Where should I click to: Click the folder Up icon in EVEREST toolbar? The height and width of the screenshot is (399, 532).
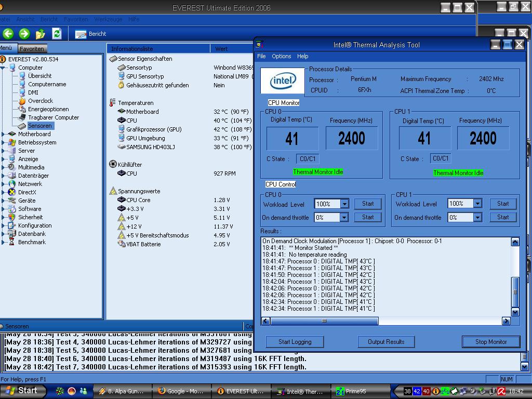pos(41,34)
